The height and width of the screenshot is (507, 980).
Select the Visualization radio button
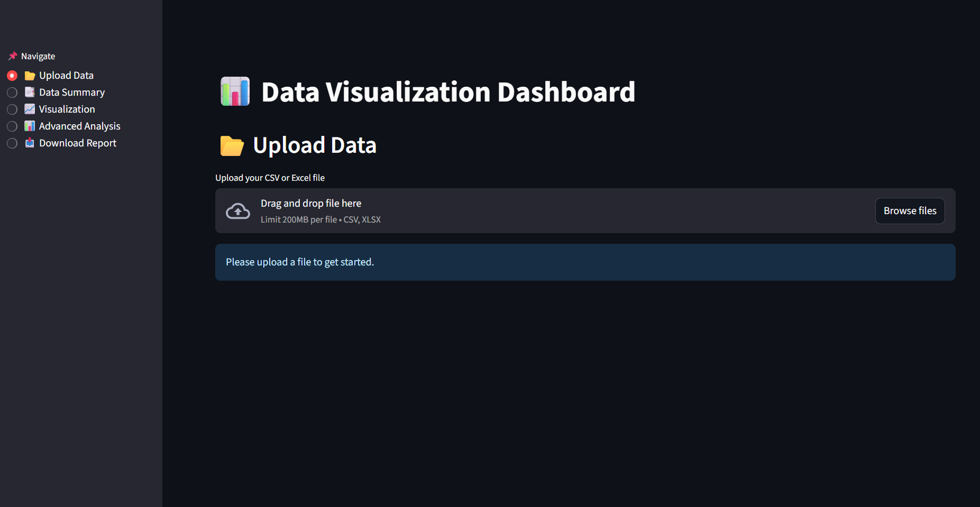(x=12, y=109)
